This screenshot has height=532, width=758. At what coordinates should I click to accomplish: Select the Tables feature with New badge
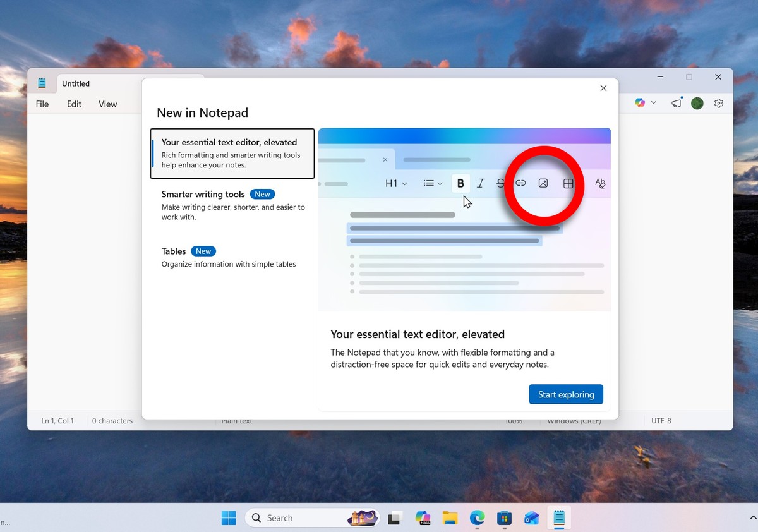click(227, 257)
